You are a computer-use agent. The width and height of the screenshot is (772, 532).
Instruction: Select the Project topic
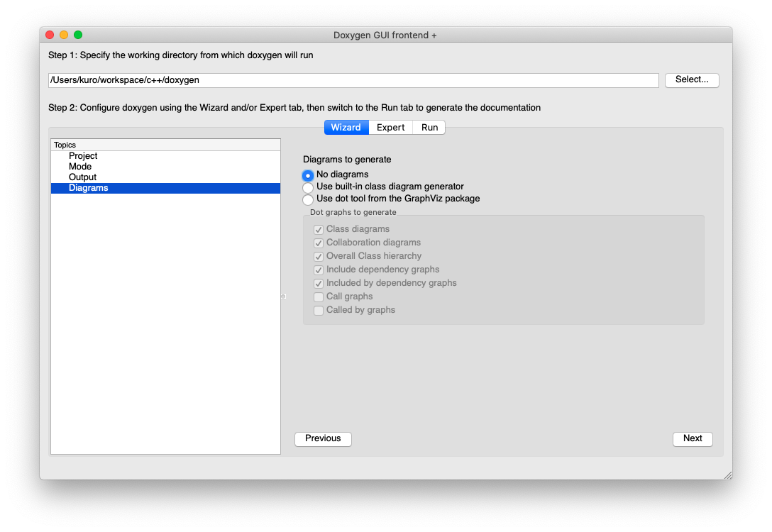(x=165, y=156)
